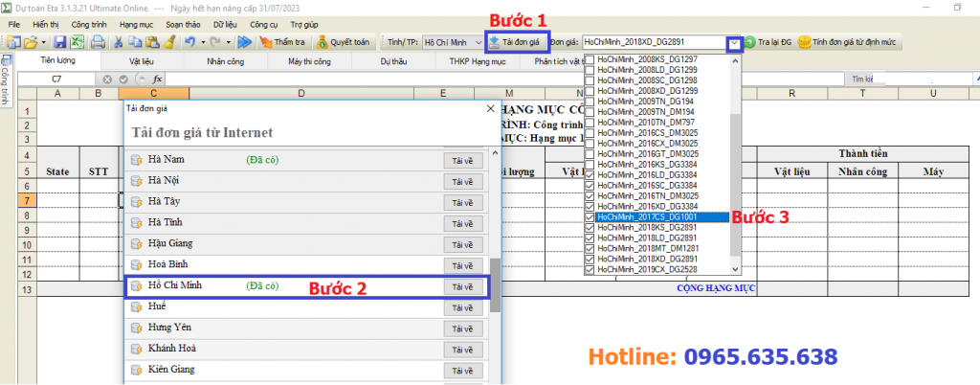This screenshot has height=385, width=980.
Task: Click the Save floppy disk icon
Action: 59,42
